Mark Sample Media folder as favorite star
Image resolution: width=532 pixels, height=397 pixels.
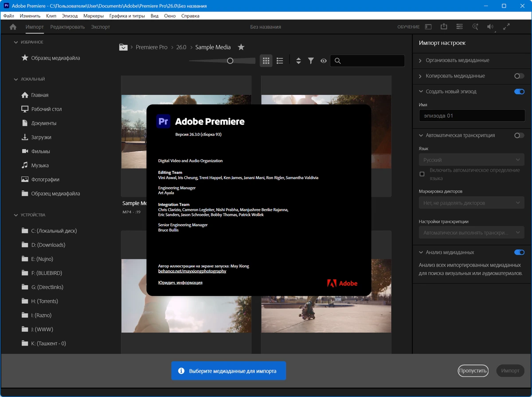[241, 47]
